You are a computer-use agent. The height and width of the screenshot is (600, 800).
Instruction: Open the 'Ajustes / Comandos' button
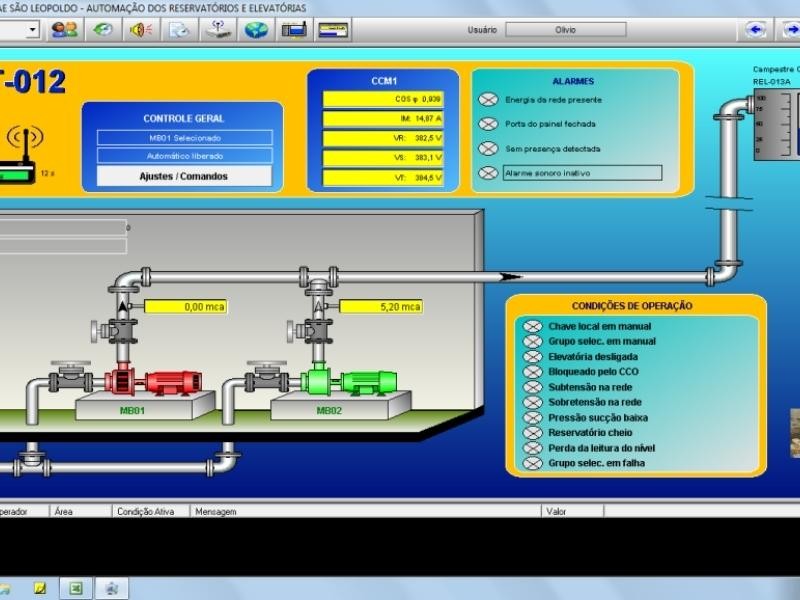184,176
